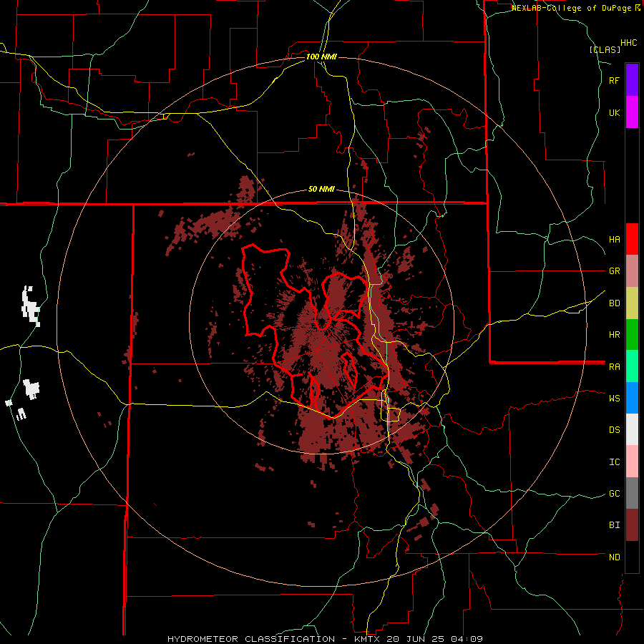This screenshot has height=644, width=644.
Task: Pick the mint green RA legend swatch
Action: point(632,366)
